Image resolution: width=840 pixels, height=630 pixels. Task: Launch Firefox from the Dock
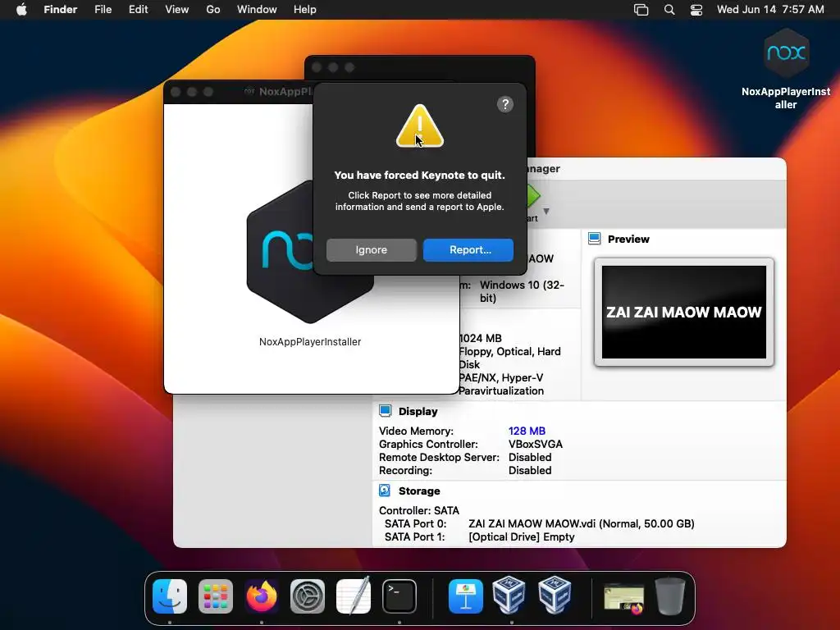pyautogui.click(x=262, y=596)
